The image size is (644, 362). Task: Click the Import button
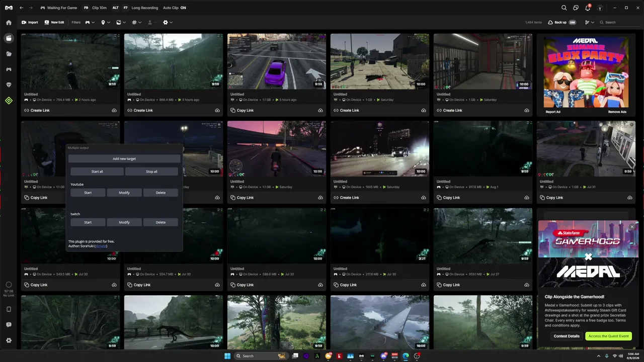coord(30,23)
